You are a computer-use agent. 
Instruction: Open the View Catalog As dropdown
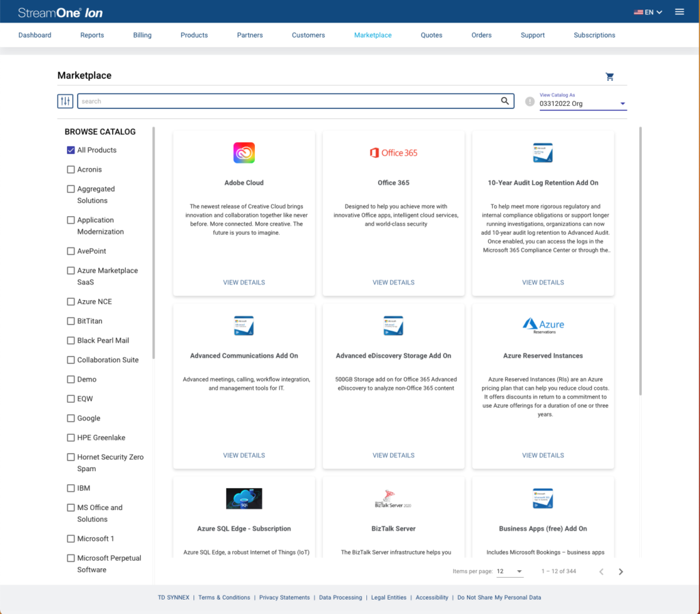point(582,104)
